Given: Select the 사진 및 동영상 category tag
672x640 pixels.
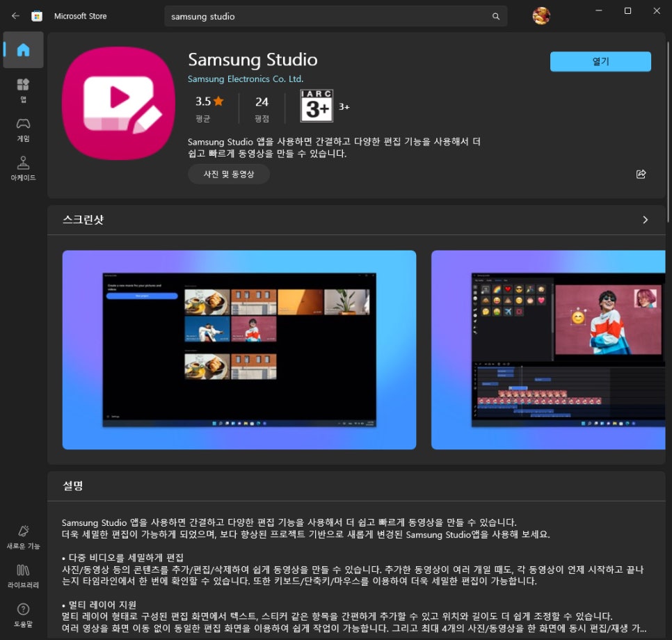Looking at the screenshot, I should (x=228, y=174).
